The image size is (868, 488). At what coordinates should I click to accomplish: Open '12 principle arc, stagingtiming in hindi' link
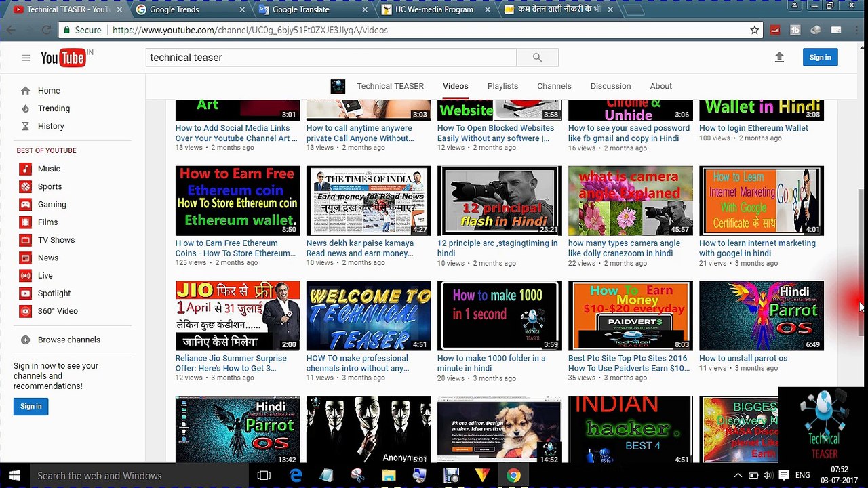point(498,248)
